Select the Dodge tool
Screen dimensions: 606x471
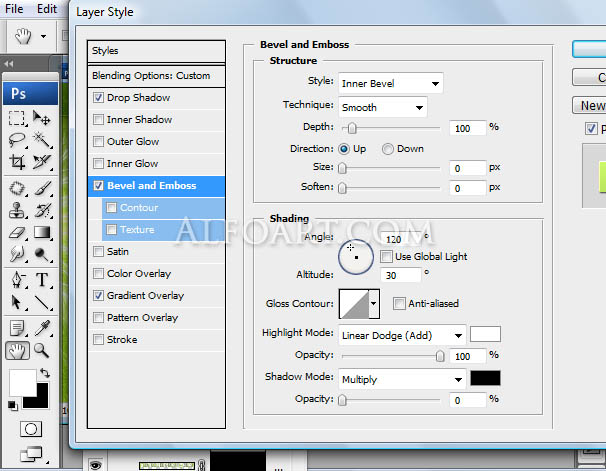coord(42,254)
